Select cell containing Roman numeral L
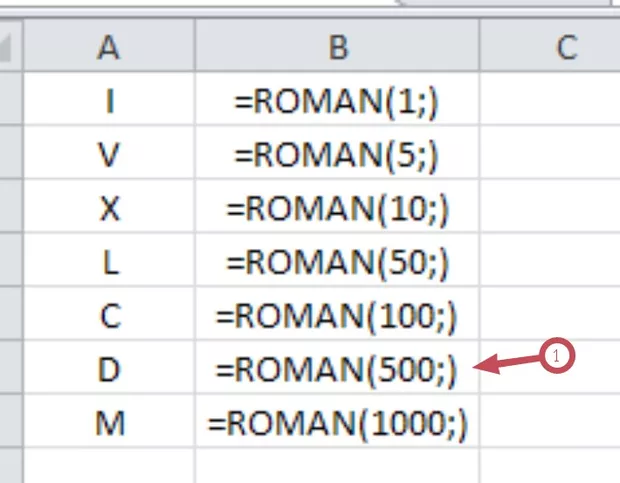This screenshot has height=483, width=620. [x=109, y=262]
